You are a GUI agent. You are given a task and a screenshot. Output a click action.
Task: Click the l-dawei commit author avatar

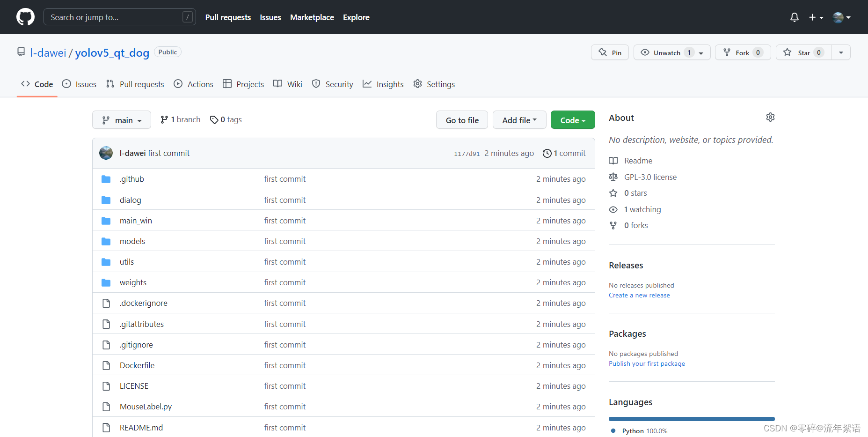106,153
